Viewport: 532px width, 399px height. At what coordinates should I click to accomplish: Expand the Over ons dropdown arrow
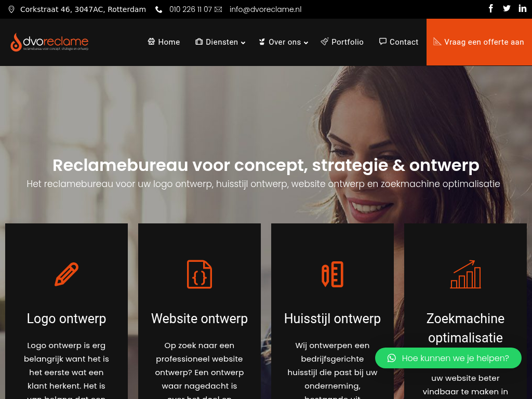point(305,43)
